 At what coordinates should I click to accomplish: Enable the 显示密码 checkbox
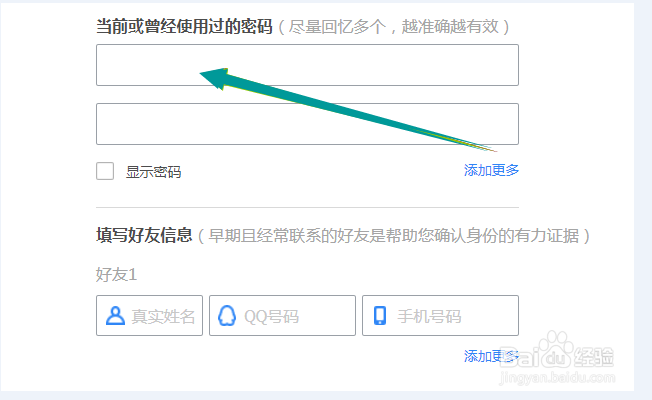[105, 171]
